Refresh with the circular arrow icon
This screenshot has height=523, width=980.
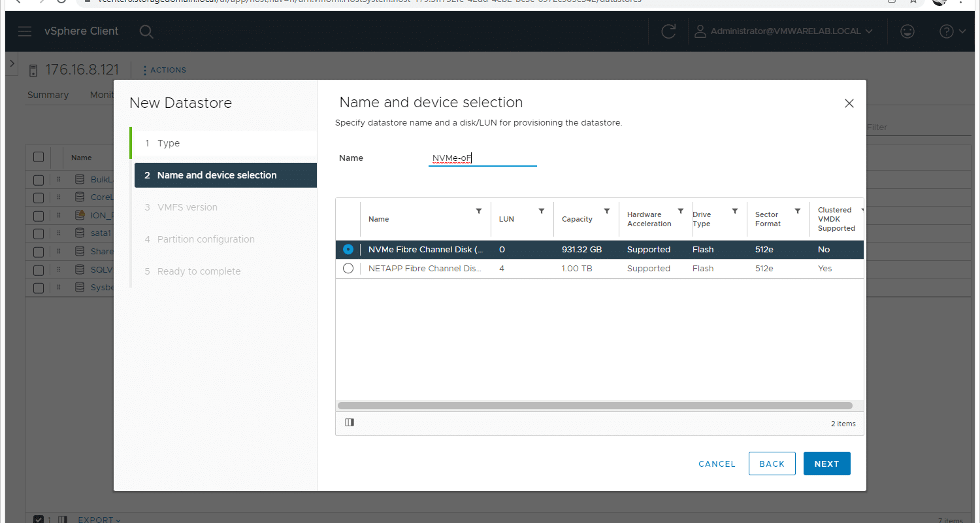pos(668,31)
